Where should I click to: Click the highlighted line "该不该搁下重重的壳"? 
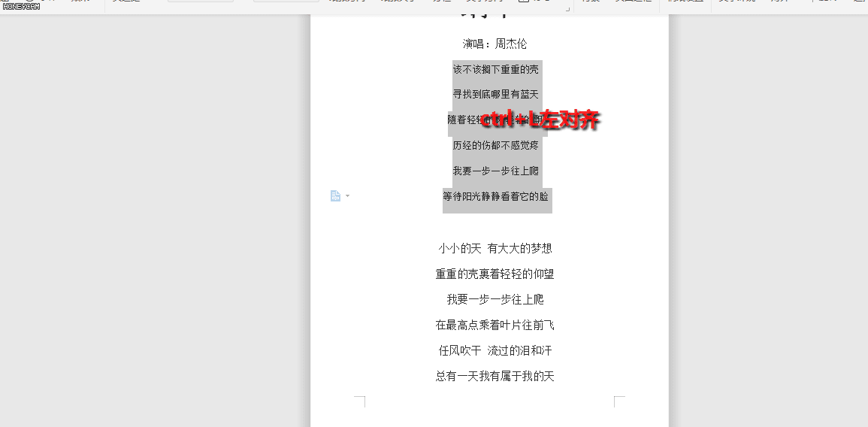495,69
